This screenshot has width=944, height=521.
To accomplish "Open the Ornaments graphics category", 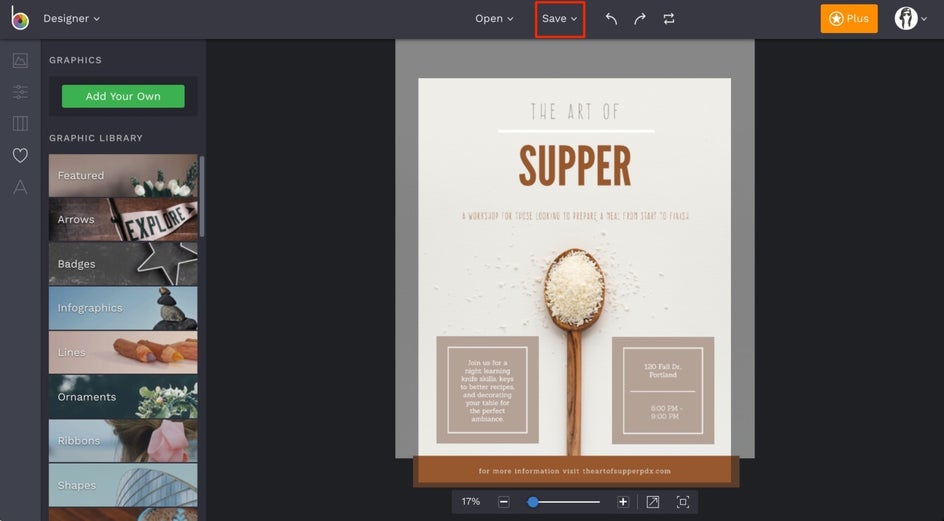I will coord(123,397).
